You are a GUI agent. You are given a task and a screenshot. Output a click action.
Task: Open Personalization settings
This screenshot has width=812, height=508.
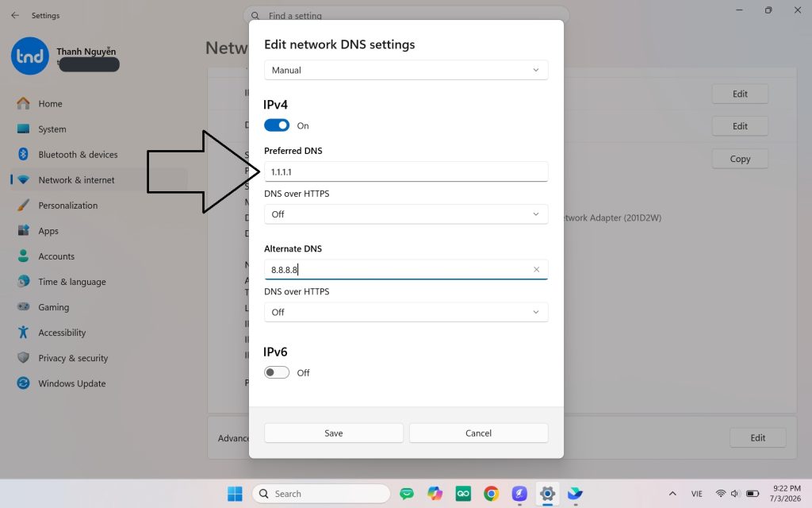pyautogui.click(x=98, y=206)
